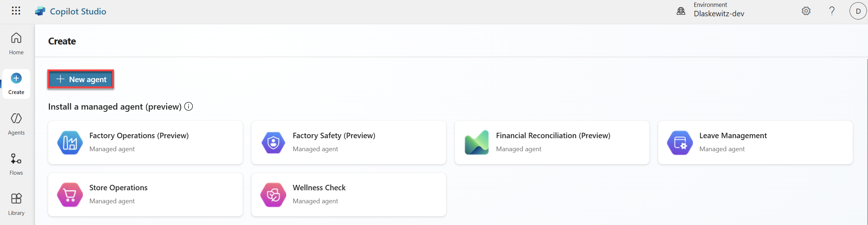
Task: Open the account profile avatar D
Action: click(x=858, y=11)
